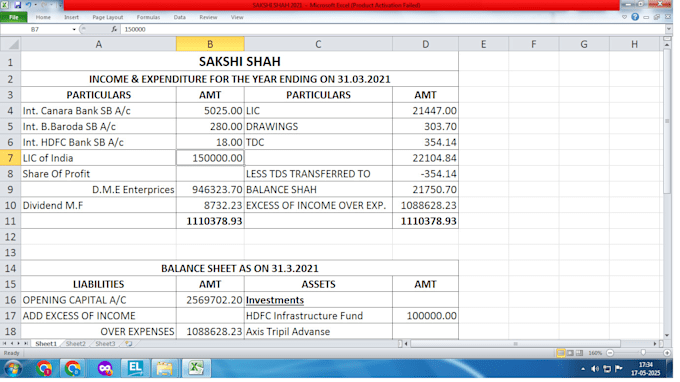Go to next sheet navigation arrow
The image size is (680, 382).
pyautogui.click(x=18, y=344)
